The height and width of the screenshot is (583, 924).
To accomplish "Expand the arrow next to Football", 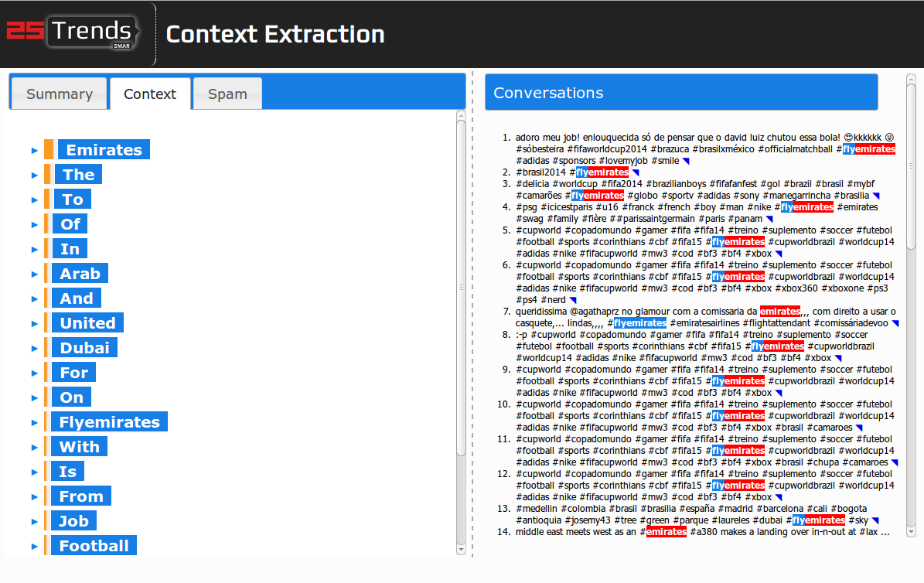I will click(x=34, y=547).
